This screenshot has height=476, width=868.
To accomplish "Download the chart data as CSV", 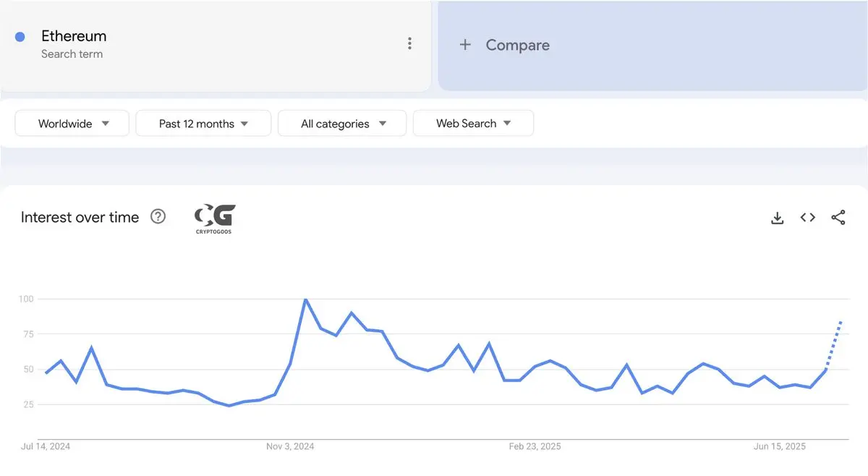I will pyautogui.click(x=778, y=218).
